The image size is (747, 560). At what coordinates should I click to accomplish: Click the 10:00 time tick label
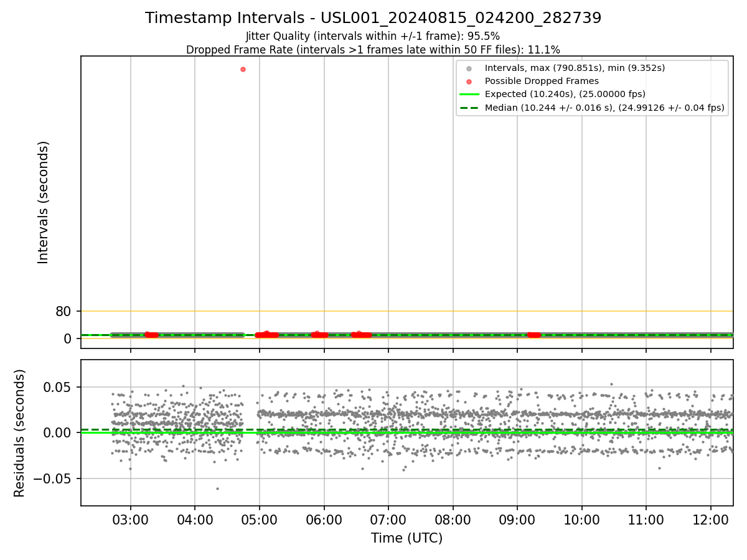[581, 519]
